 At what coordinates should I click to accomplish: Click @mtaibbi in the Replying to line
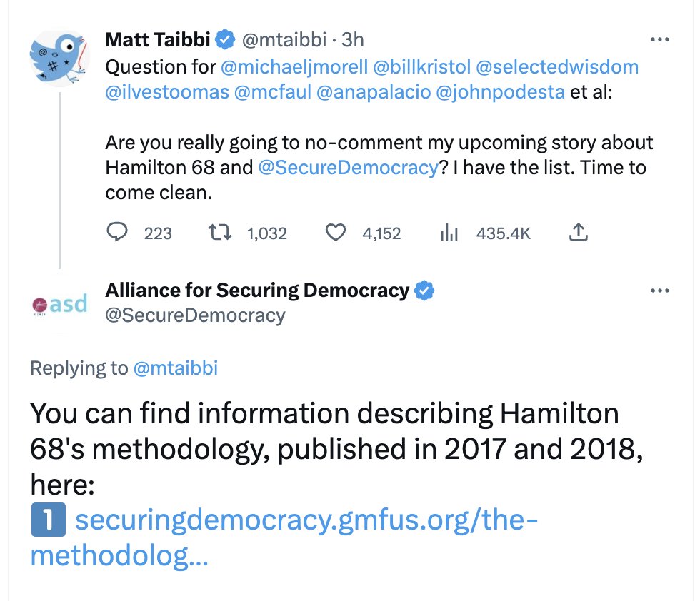(176, 368)
